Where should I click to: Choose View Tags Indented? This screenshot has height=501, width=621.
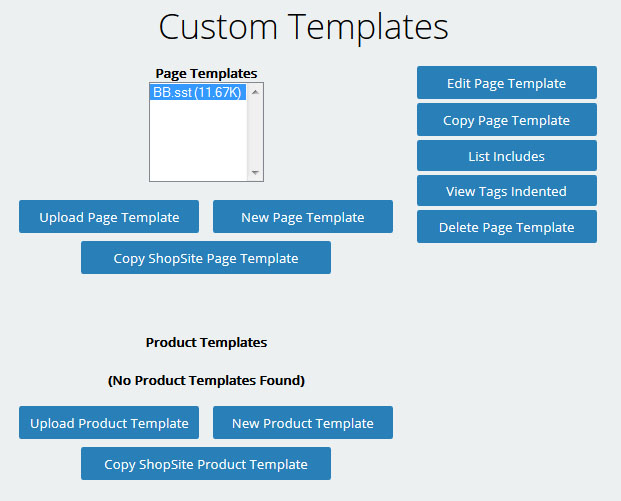(x=507, y=191)
